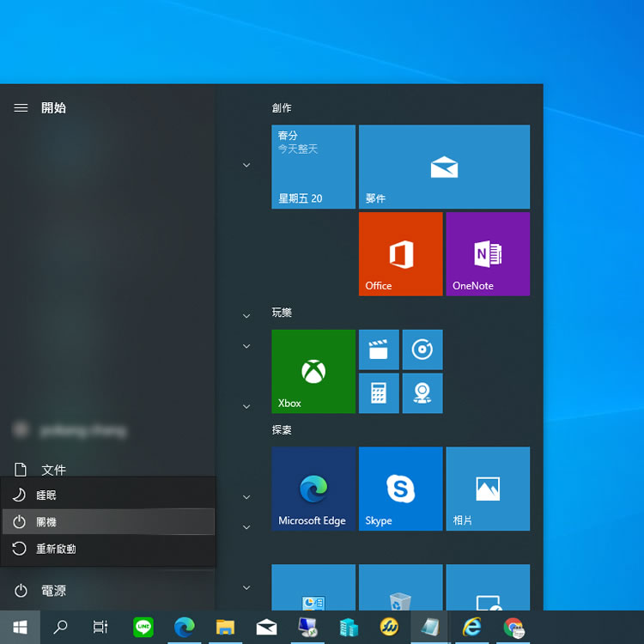Open the 相片 Photos tile
Screen dimensions: 644x644
click(488, 489)
